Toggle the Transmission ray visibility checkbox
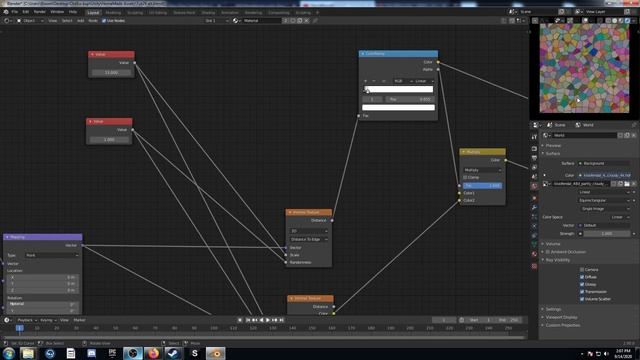640x360 pixels. [582, 291]
